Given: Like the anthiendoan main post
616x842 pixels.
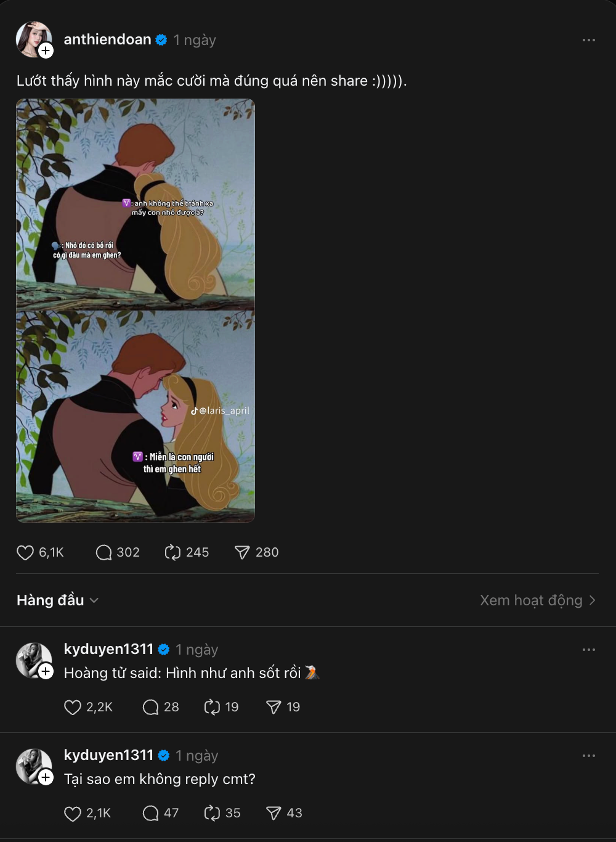Looking at the screenshot, I should (25, 552).
